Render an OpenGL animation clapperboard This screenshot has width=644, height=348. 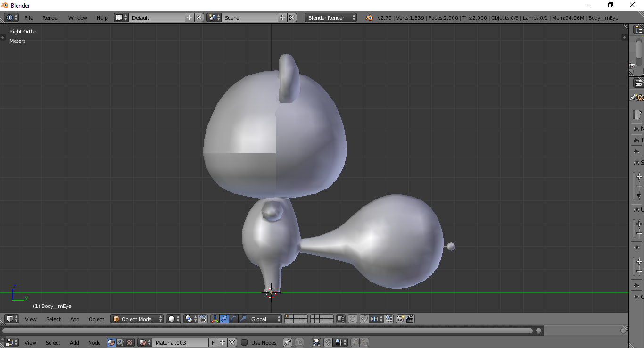[x=410, y=319]
